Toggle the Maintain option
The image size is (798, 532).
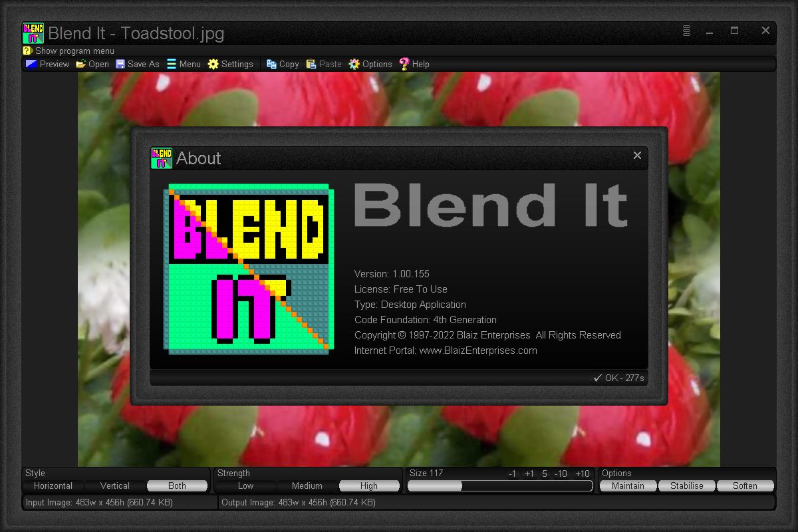628,485
